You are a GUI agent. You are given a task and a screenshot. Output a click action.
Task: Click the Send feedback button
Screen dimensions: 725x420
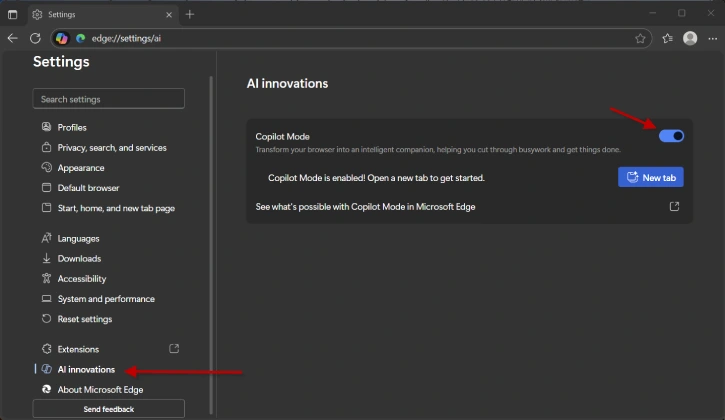[109, 409]
